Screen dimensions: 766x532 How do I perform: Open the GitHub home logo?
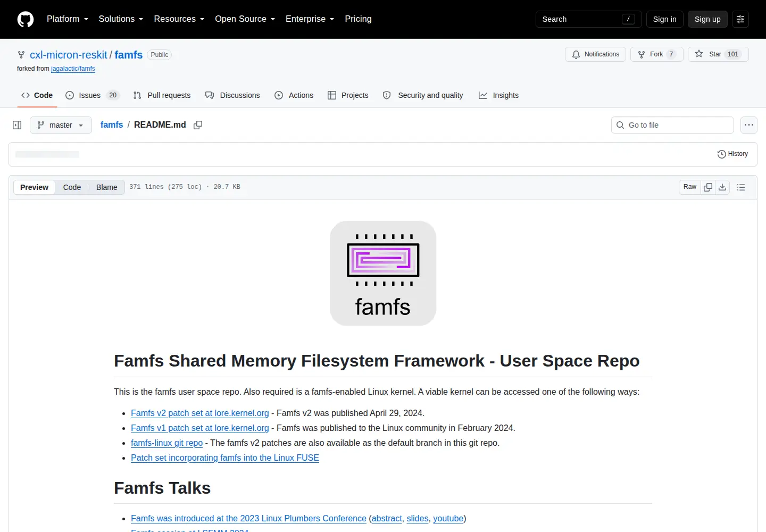[26, 19]
